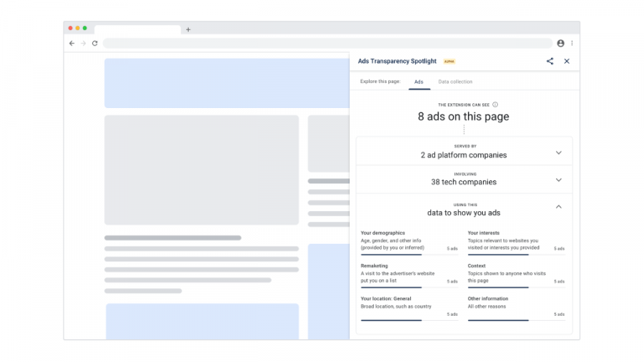Click the macOS yellow minimize button
This screenshot has height=362, width=644.
78,28
